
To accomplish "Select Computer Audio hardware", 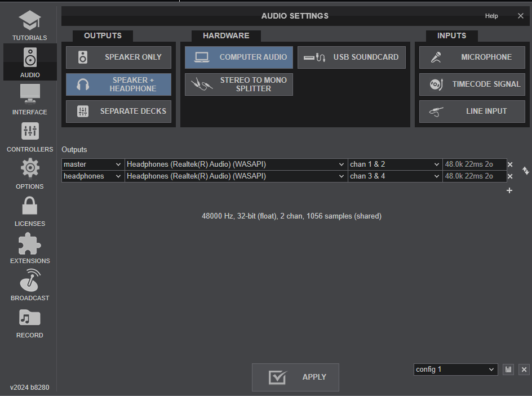I will (239, 57).
